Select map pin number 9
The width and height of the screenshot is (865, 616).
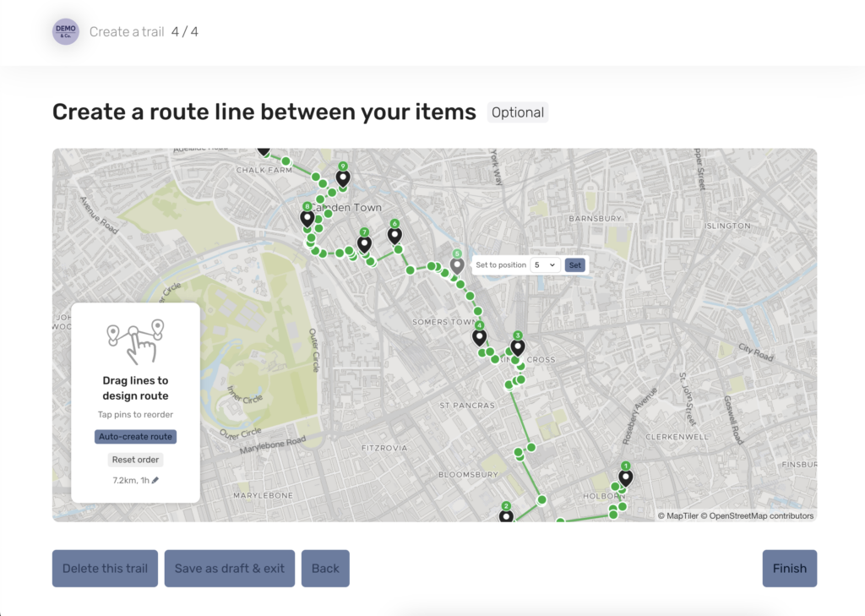click(343, 178)
